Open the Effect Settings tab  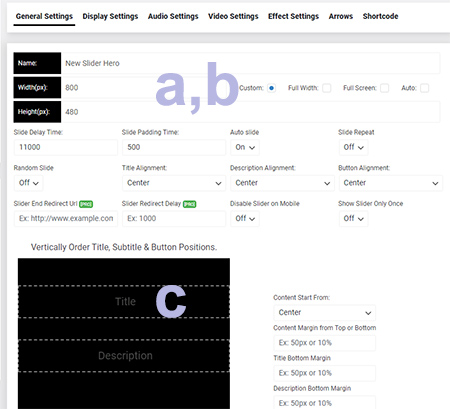pos(293,16)
